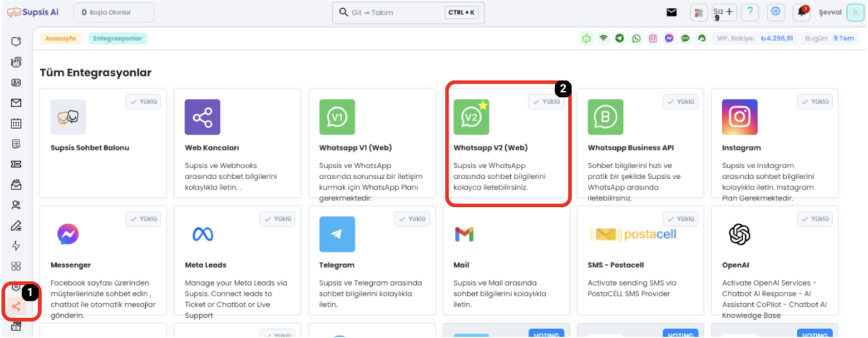Click the WhatsApp status icon in toolbar
This screenshot has width=868, height=338.
(636, 39)
